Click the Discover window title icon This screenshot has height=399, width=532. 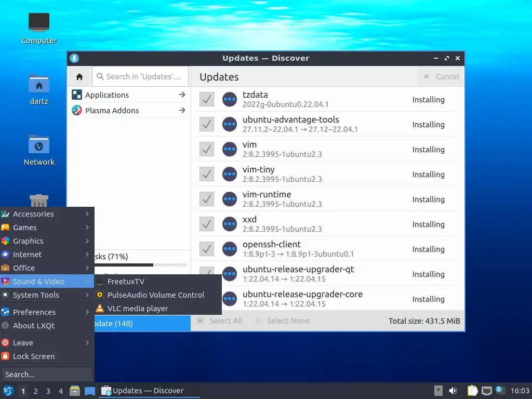74,58
